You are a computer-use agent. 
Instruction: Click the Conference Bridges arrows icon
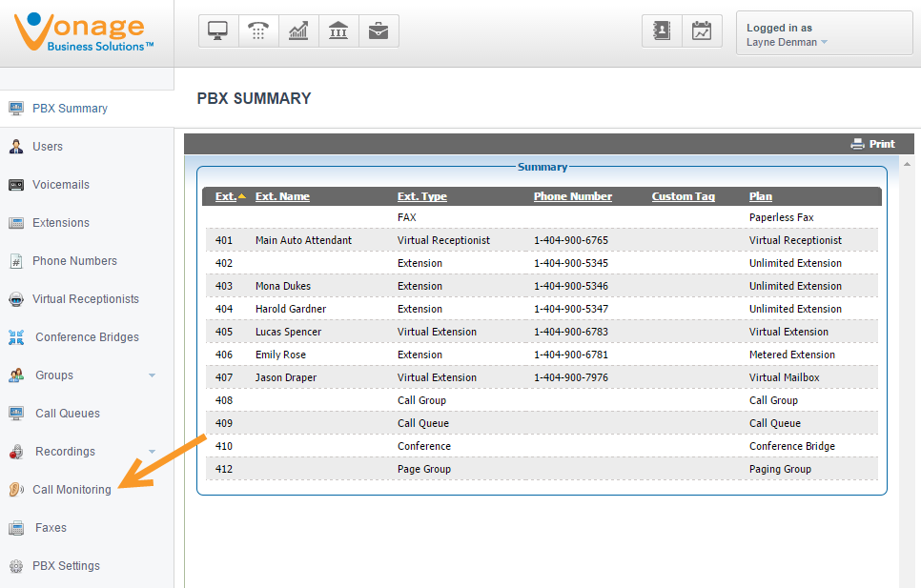click(x=16, y=337)
